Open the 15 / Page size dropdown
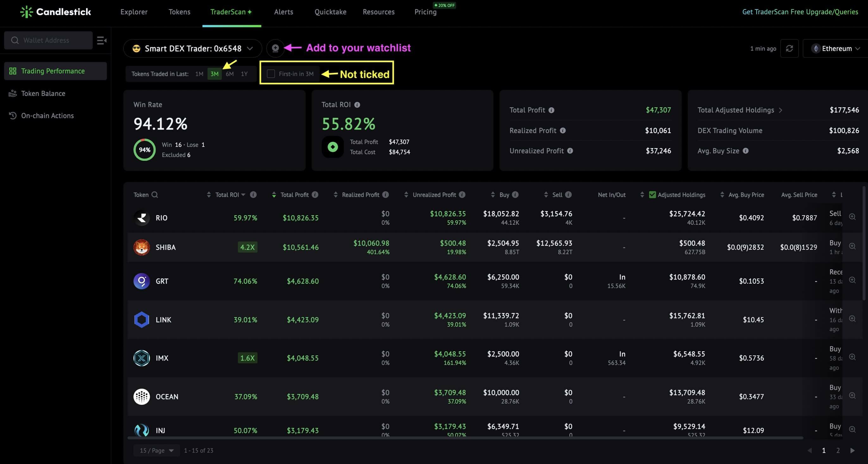 pyautogui.click(x=156, y=450)
